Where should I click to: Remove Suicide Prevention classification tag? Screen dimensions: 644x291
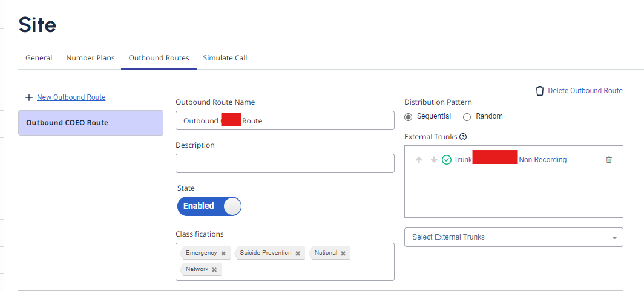(x=298, y=253)
